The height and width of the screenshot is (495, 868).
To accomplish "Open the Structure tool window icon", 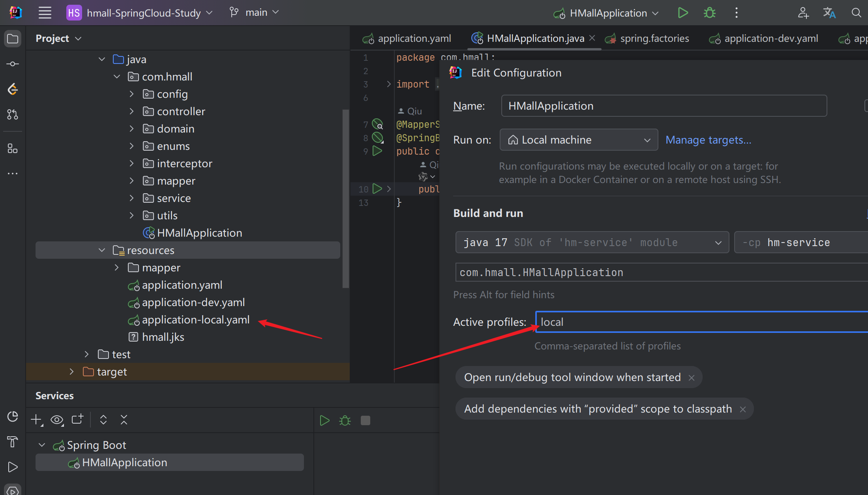I will click(x=13, y=149).
